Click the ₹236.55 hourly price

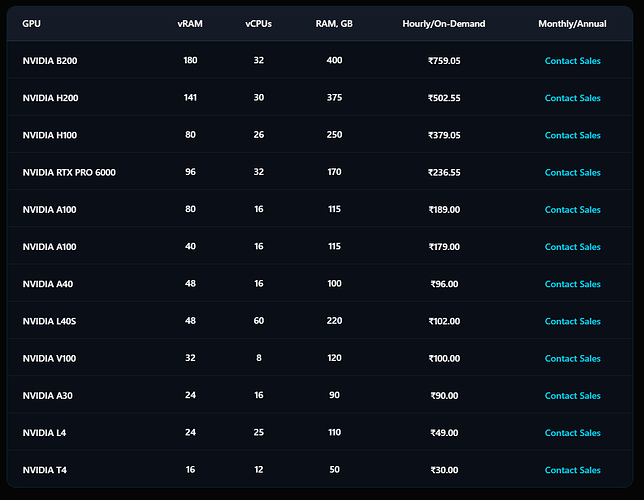click(x=444, y=173)
